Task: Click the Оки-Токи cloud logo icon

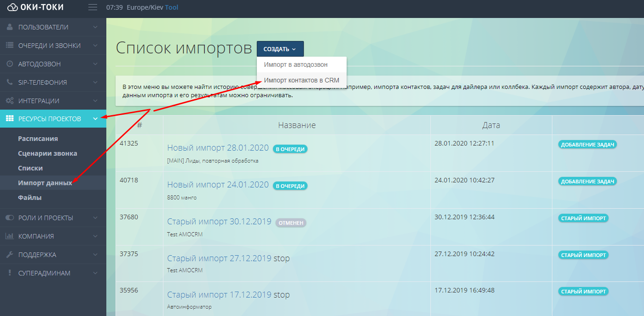Action: [x=12, y=7]
